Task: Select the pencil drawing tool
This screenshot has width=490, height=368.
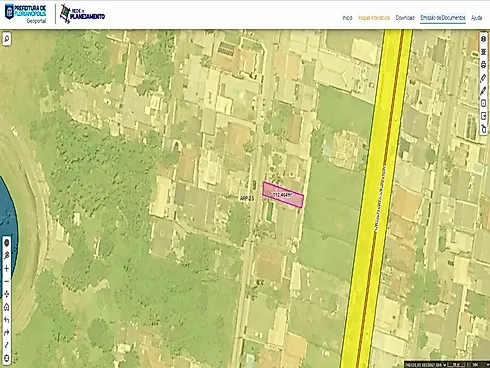Action: [x=483, y=91]
